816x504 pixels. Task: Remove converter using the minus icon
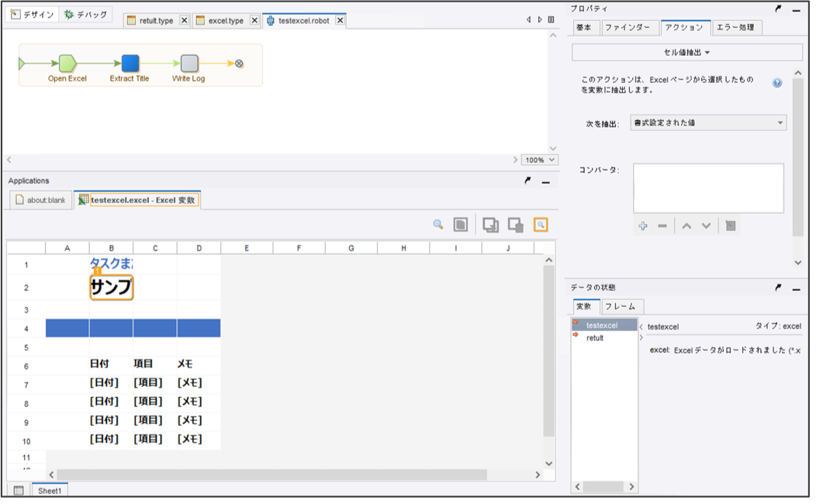coord(662,226)
